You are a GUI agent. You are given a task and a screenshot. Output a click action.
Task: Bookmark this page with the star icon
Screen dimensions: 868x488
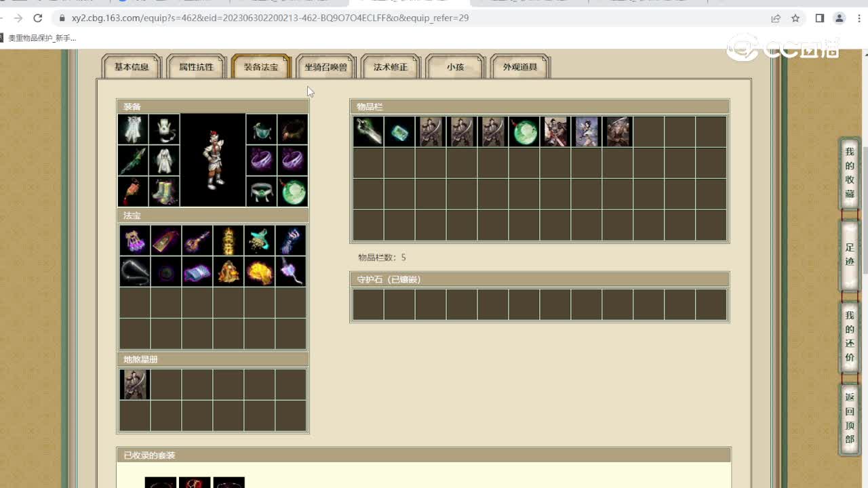(x=795, y=18)
